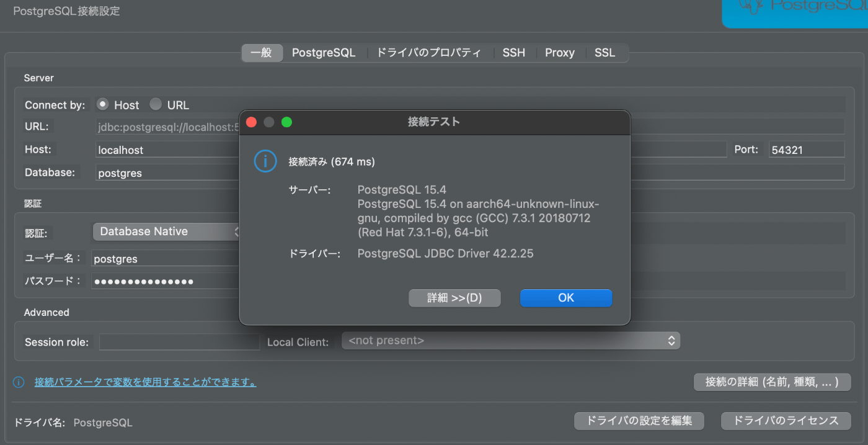The height and width of the screenshot is (445, 868).
Task: Open the PostgreSQL tab
Action: (x=324, y=53)
